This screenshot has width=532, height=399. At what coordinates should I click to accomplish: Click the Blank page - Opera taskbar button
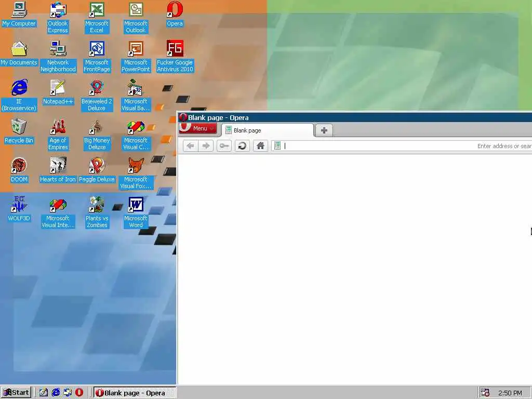[x=135, y=393]
